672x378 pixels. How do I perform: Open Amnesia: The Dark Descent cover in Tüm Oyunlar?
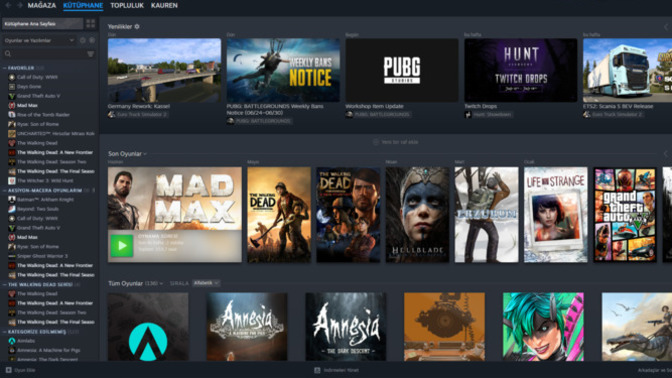pyautogui.click(x=345, y=327)
